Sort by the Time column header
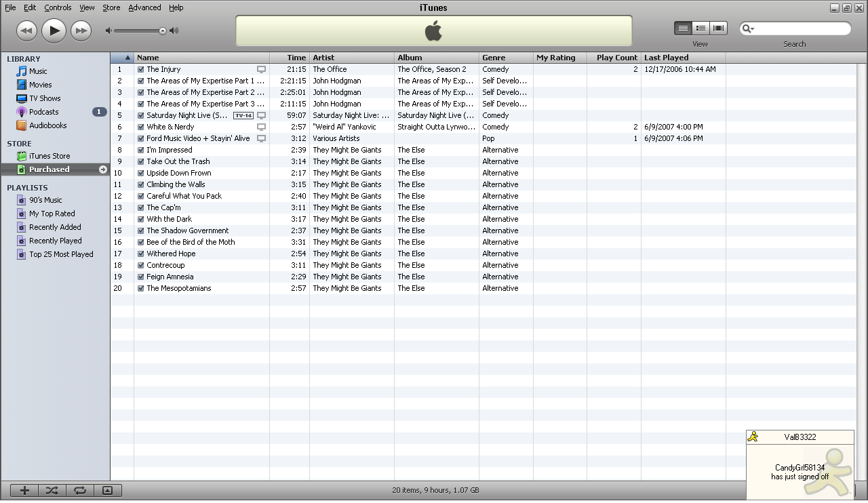Screen dimensions: 868x503 pyautogui.click(x=290, y=58)
